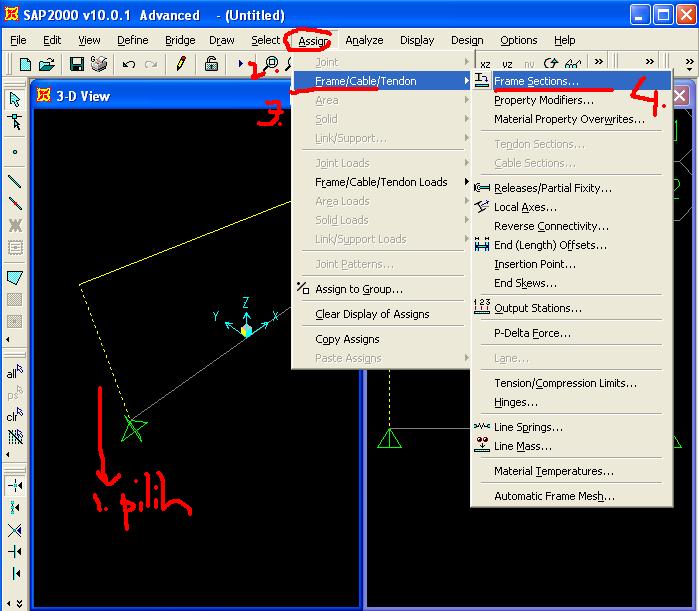Viewport: 699px width, 611px height.
Task: Choose Local Axes… menu entry
Action: tap(572, 207)
